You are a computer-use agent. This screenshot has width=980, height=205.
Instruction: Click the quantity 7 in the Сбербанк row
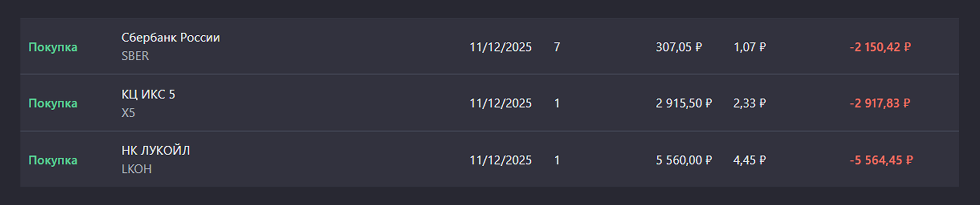coord(557,47)
